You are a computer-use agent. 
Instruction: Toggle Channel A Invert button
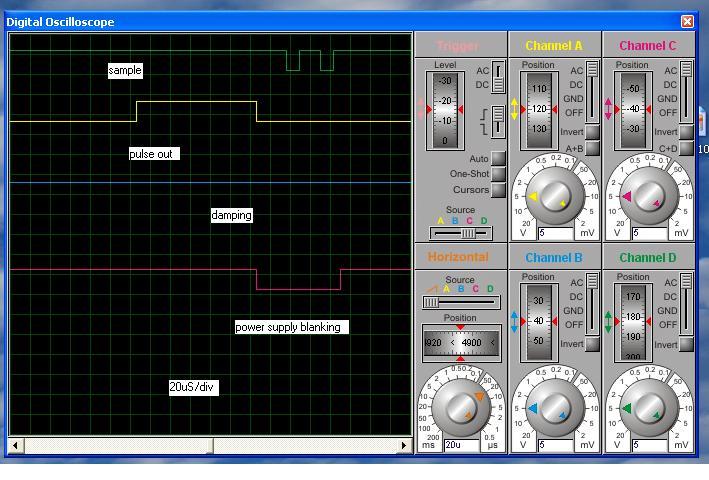[x=592, y=132]
